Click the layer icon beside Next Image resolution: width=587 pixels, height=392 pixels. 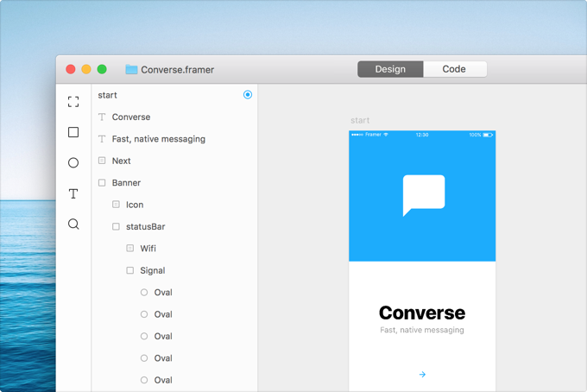102,161
